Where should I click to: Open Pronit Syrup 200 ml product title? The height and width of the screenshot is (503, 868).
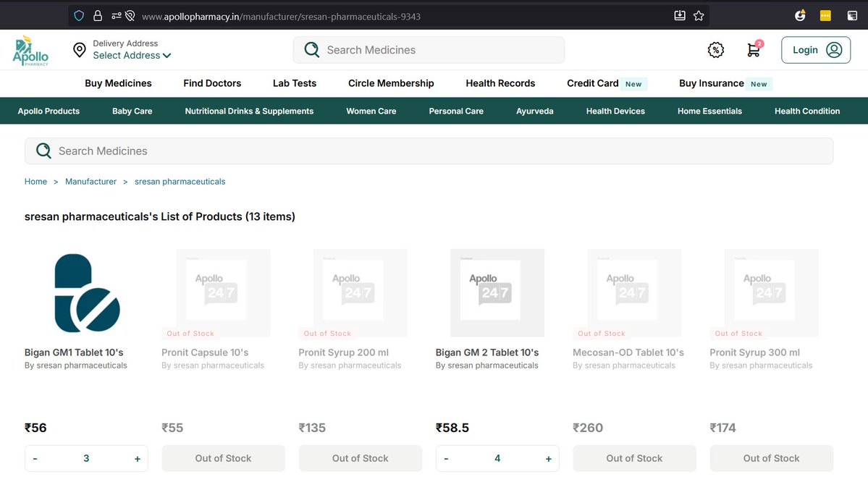(343, 352)
